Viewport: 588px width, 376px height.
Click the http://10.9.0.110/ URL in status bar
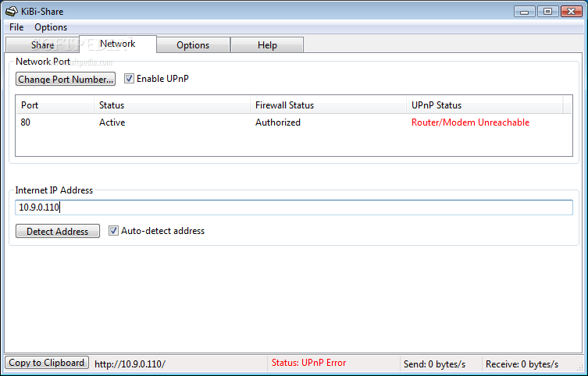click(x=130, y=364)
